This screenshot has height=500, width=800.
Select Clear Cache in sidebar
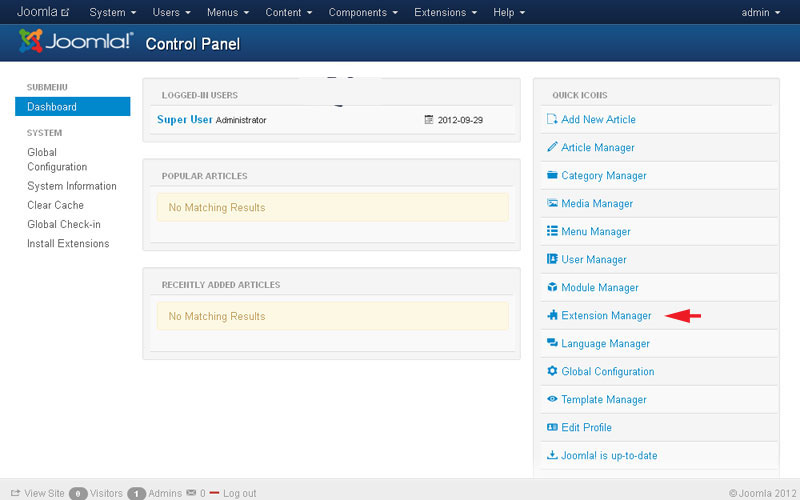pyautogui.click(x=56, y=205)
